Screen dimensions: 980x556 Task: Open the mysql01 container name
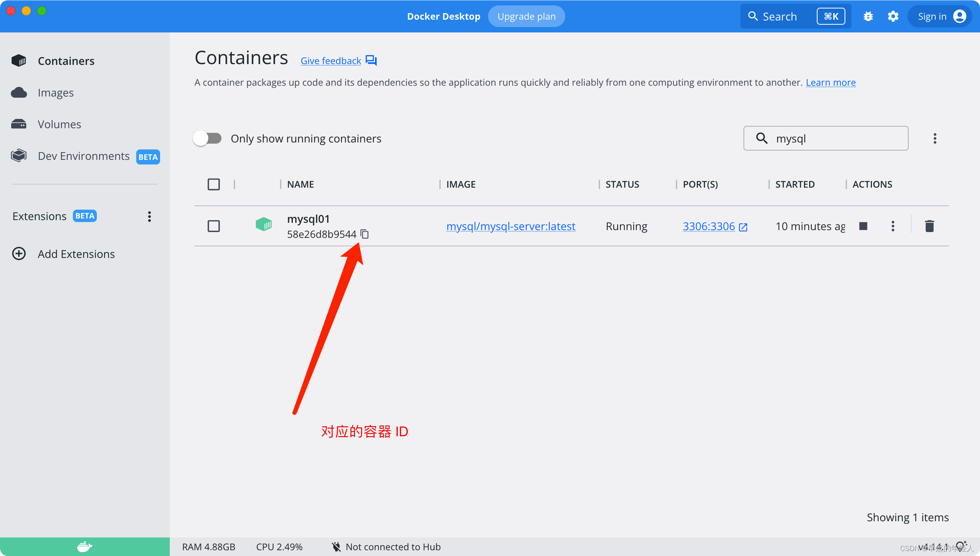point(308,219)
